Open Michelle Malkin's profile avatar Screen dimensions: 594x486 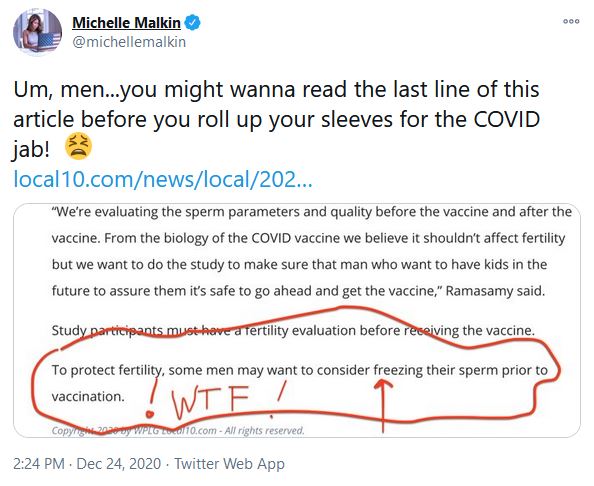coord(37,33)
